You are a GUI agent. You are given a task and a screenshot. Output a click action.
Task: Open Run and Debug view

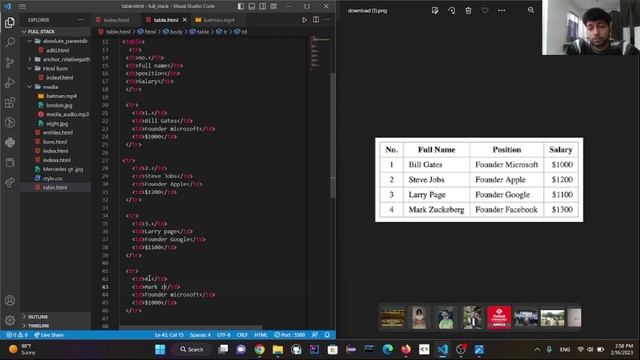(10, 82)
